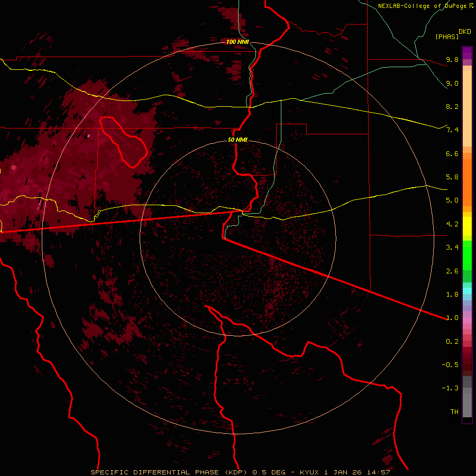Click the 9.8 value on color scale

coord(452,59)
